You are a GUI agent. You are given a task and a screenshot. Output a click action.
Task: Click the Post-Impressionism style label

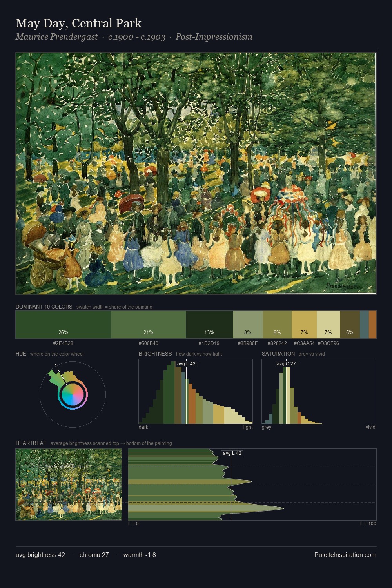214,37
